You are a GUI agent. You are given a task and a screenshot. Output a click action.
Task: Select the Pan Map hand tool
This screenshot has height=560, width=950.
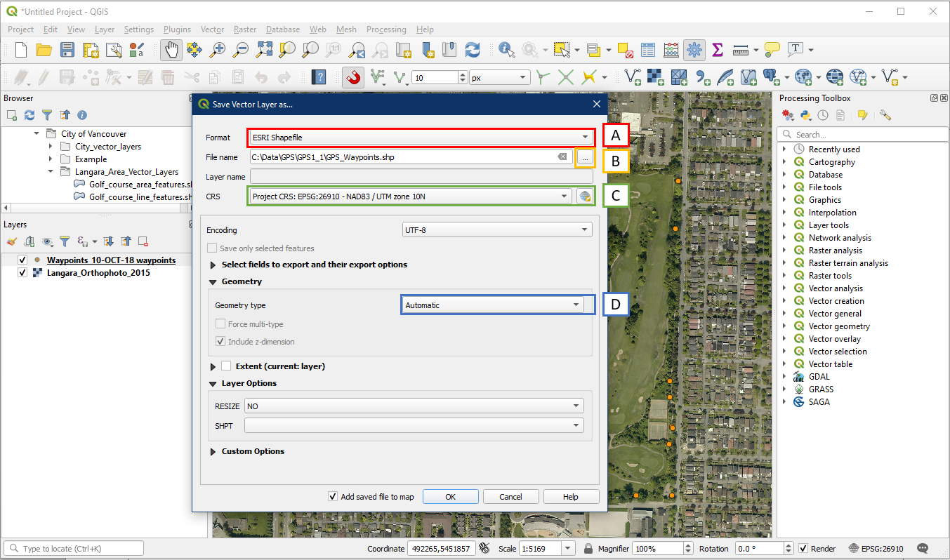(x=171, y=50)
